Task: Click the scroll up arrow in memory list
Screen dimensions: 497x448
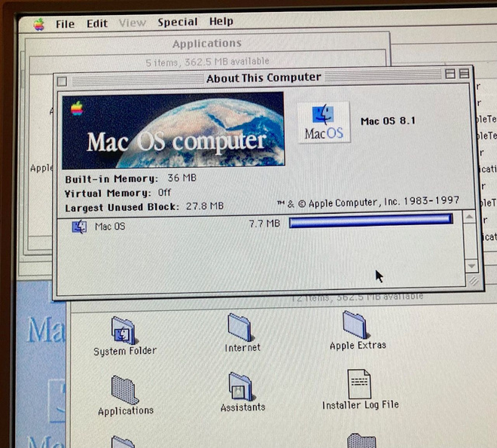Action: [x=469, y=217]
